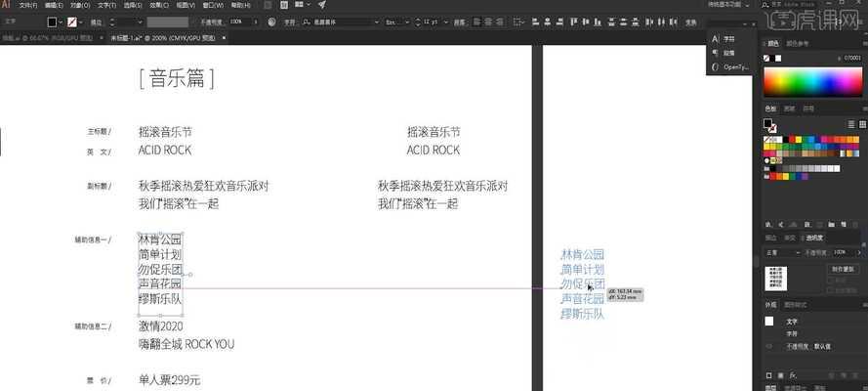
Task: Click the stroke swatch in control bar
Action: tap(72, 22)
